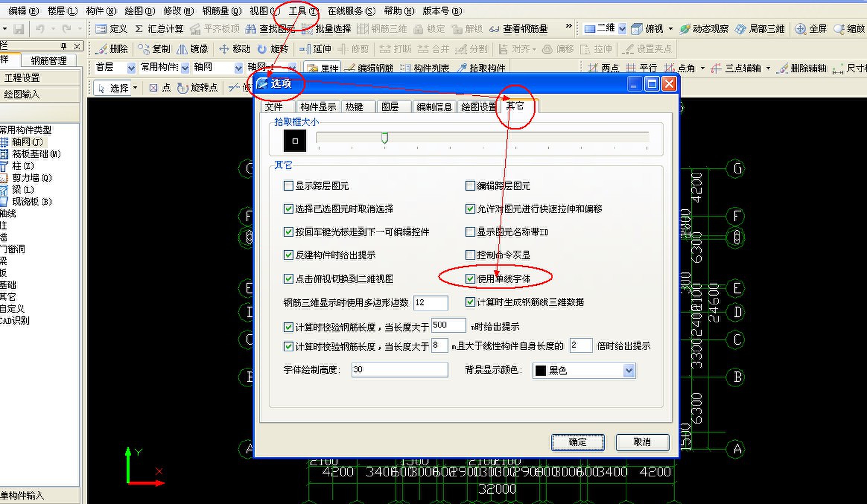This screenshot has height=504, width=867.
Task: Toggle 显示跨层图元 checkbox
Action: 288,186
